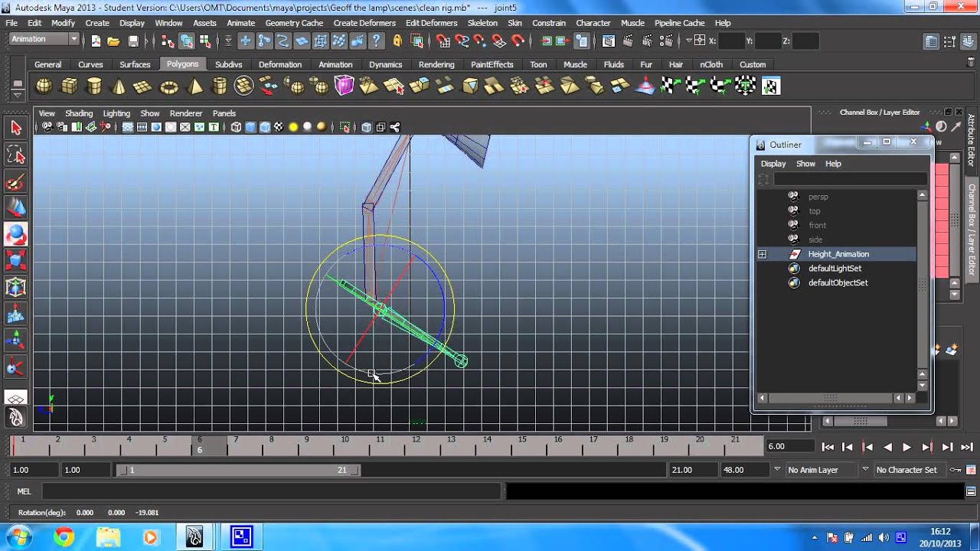This screenshot has height=551, width=980.
Task: Activate the Move tool cone icon
Action: pos(16,208)
